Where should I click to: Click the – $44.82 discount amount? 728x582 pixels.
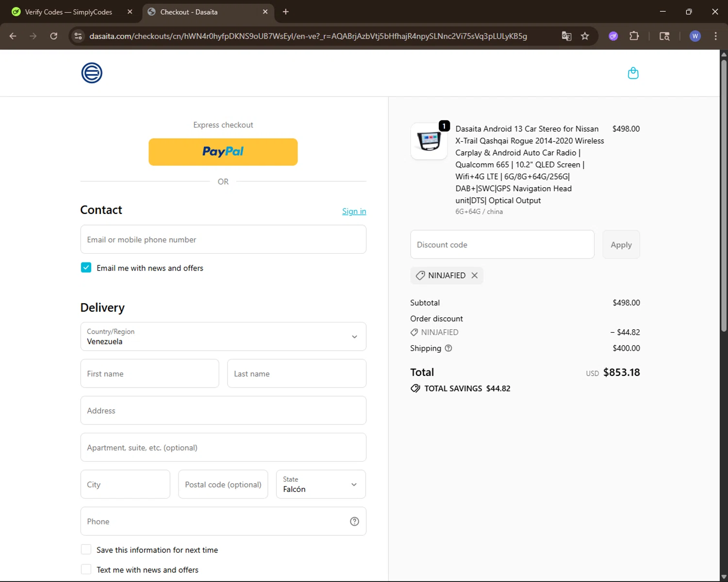click(625, 332)
